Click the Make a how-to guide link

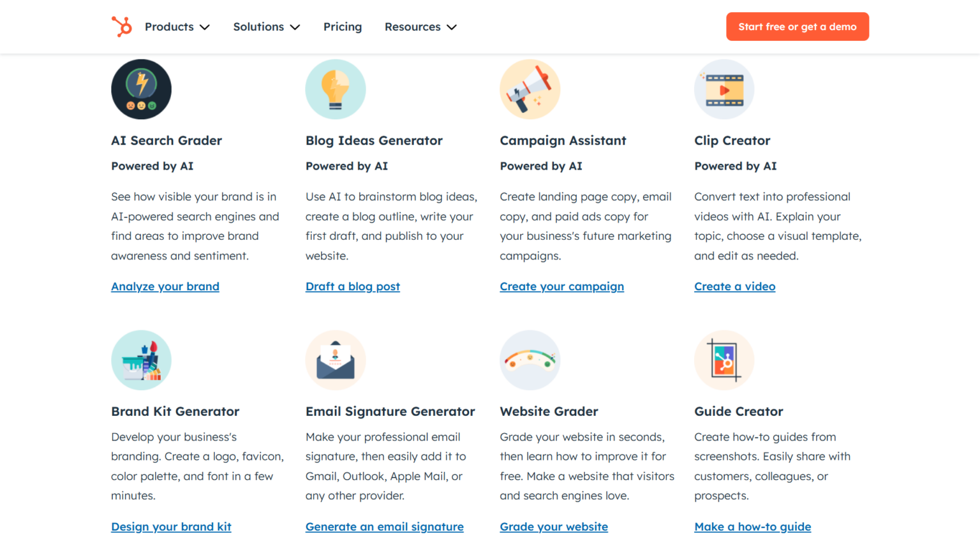click(753, 527)
